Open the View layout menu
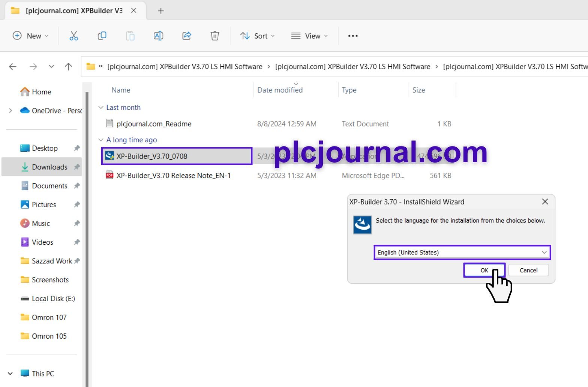 point(309,36)
